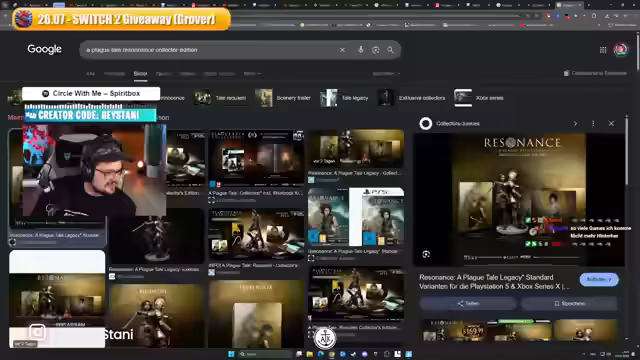
Task: Open Google Lens image search
Action: click(376, 50)
